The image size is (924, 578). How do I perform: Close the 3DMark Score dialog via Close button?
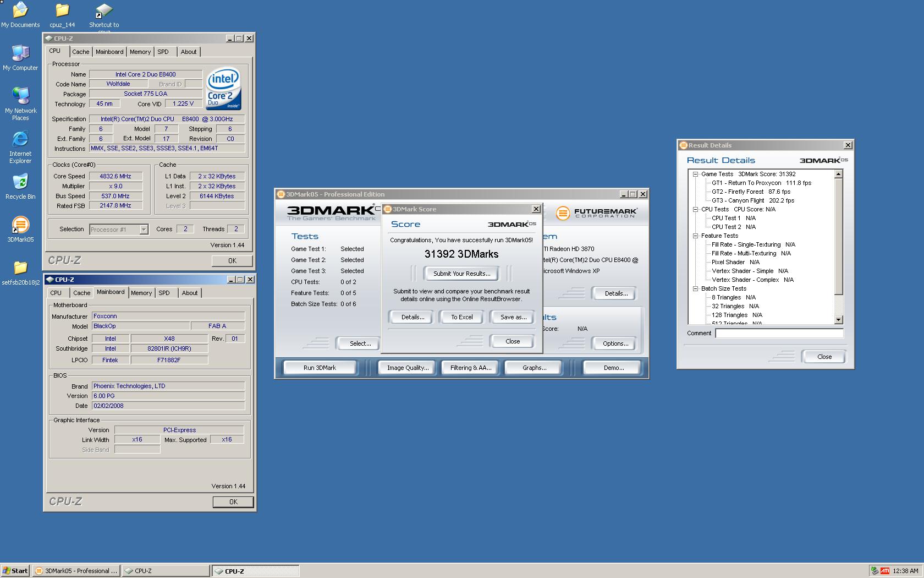512,341
